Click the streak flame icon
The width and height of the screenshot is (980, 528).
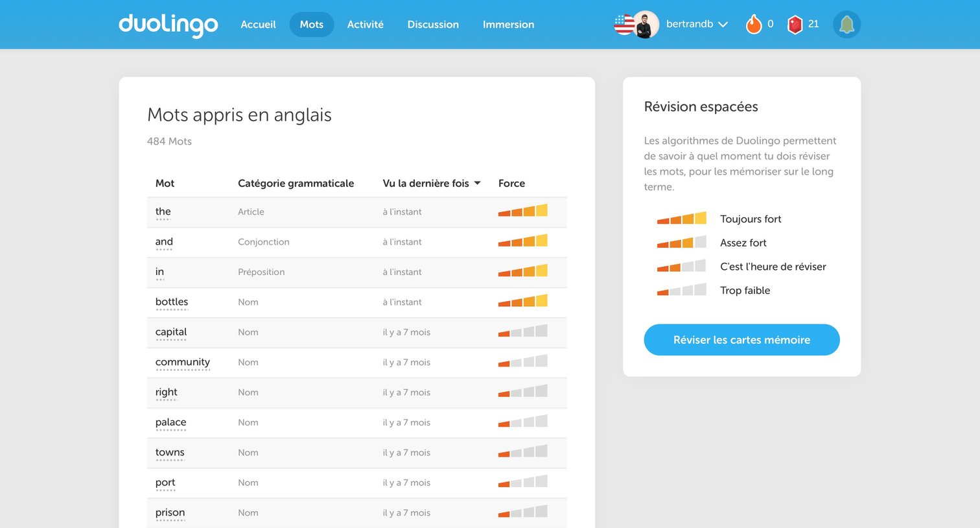tap(753, 24)
